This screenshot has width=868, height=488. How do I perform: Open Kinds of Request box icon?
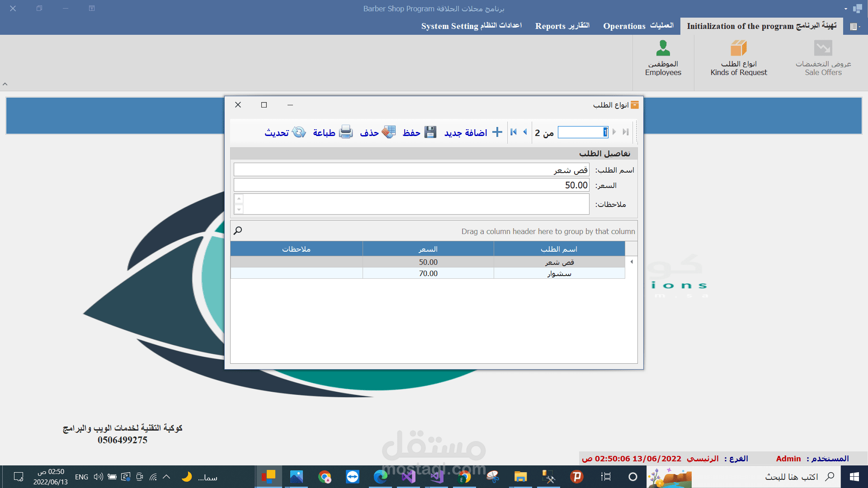(738, 48)
